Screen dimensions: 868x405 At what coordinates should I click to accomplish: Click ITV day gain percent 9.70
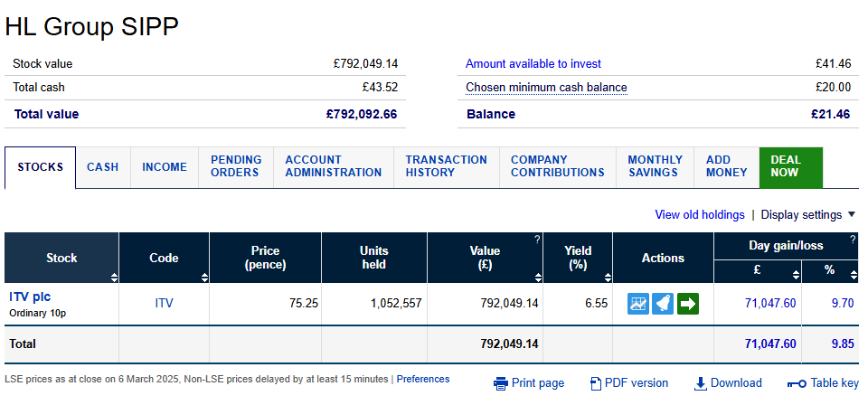pyautogui.click(x=843, y=303)
